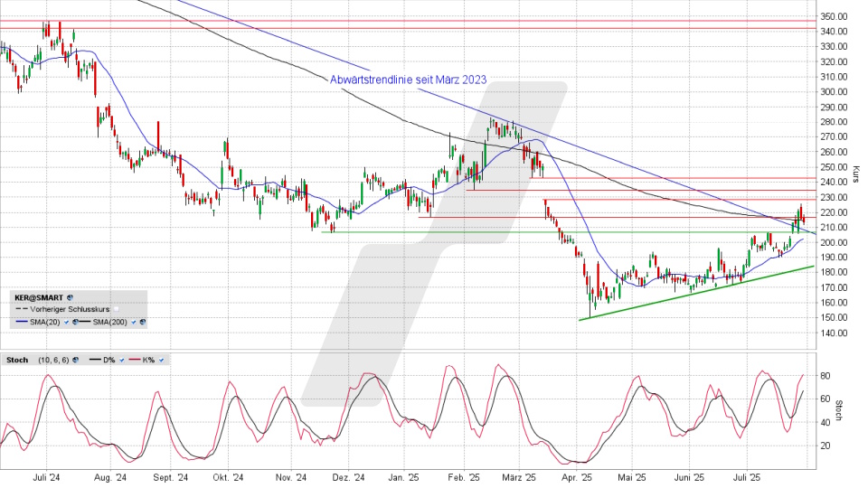Click the 150.00 price axis label
Screen dimensions: 868x488
point(835,317)
